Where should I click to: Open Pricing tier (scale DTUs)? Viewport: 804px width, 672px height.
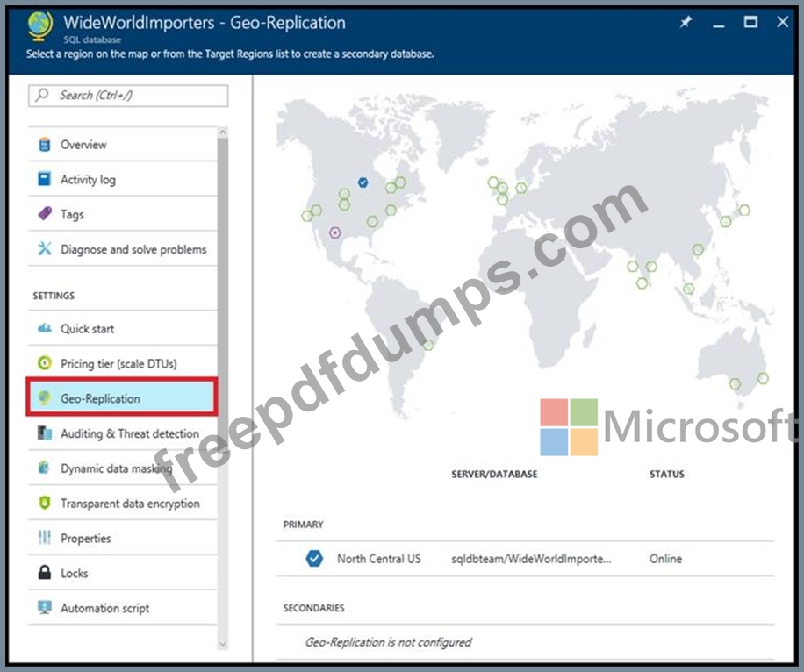[x=123, y=363]
